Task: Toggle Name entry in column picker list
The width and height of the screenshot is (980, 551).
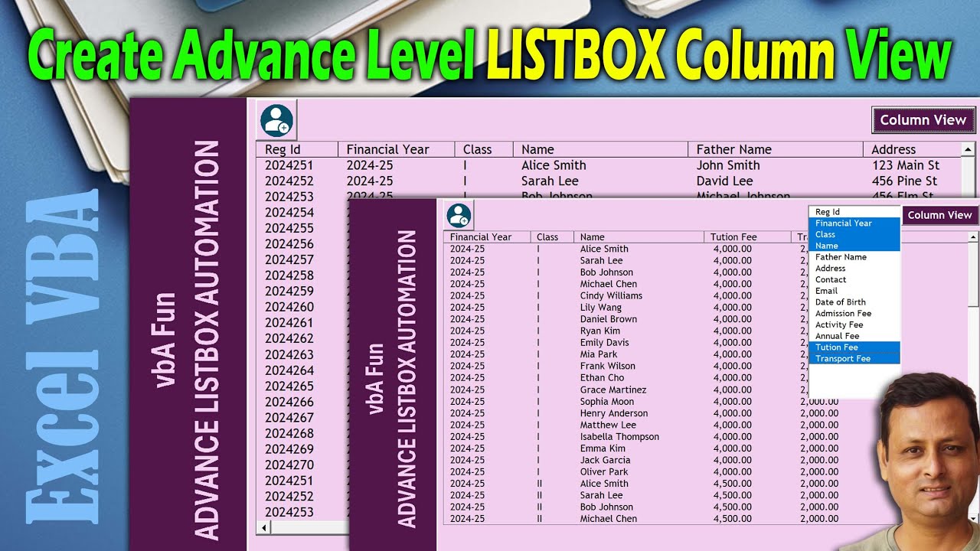Action: pyautogui.click(x=854, y=246)
